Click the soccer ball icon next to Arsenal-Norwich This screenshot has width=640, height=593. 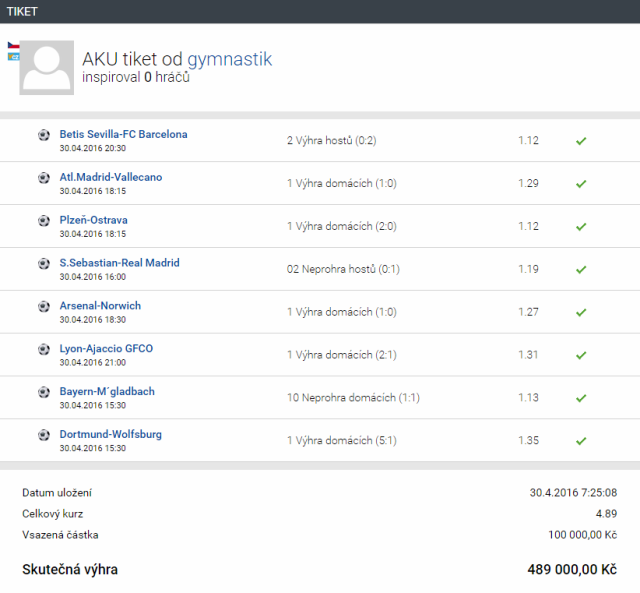(43, 307)
